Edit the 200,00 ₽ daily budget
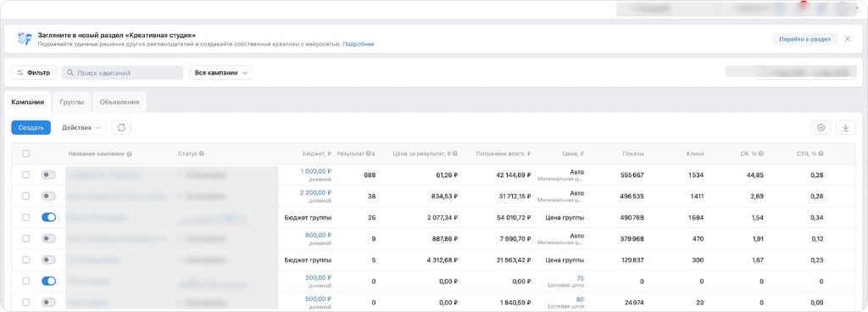 pos(319,278)
